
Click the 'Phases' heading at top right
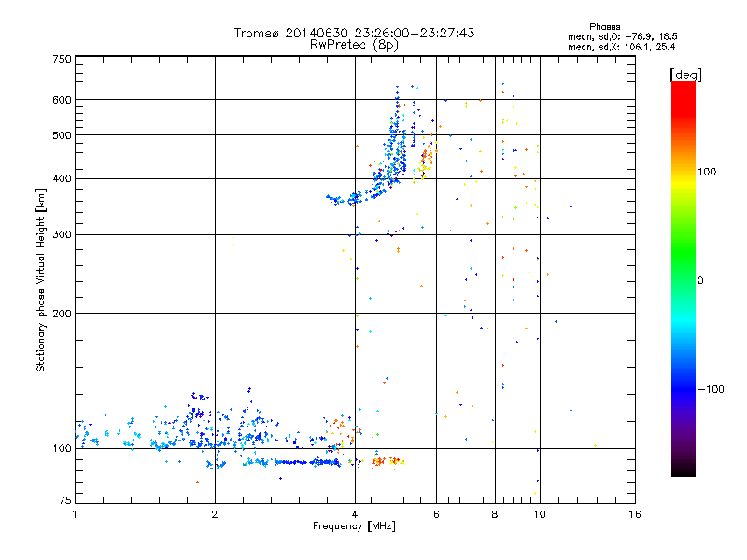[x=604, y=27]
